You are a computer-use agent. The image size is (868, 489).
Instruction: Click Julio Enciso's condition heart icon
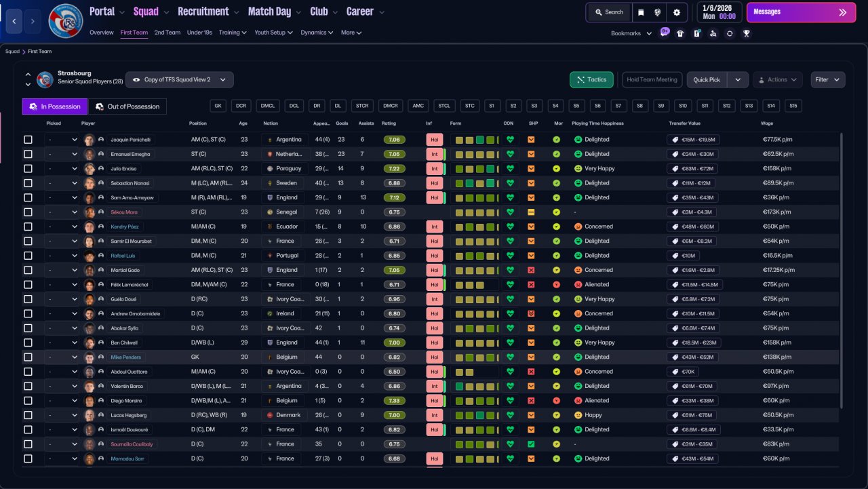click(510, 168)
